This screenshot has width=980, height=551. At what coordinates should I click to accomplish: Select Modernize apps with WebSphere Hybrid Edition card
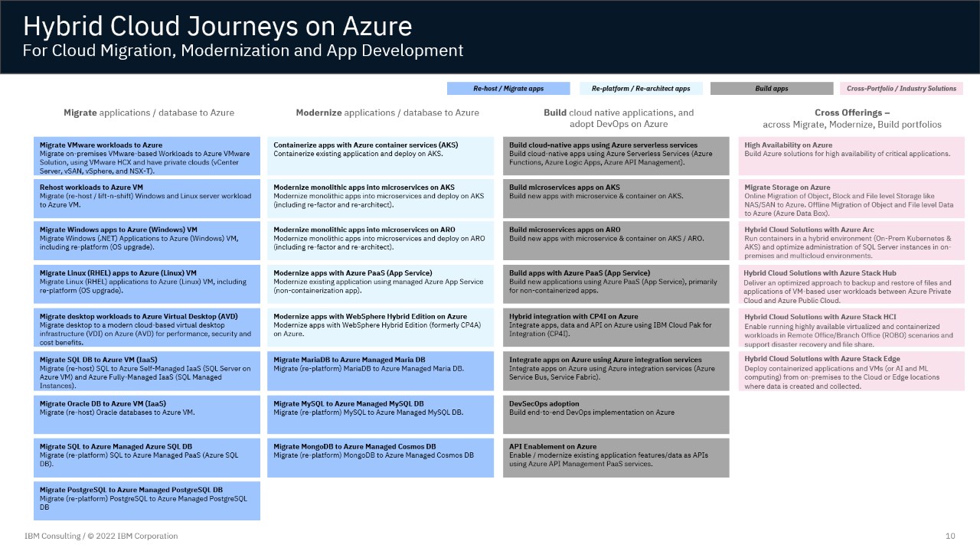(x=381, y=328)
